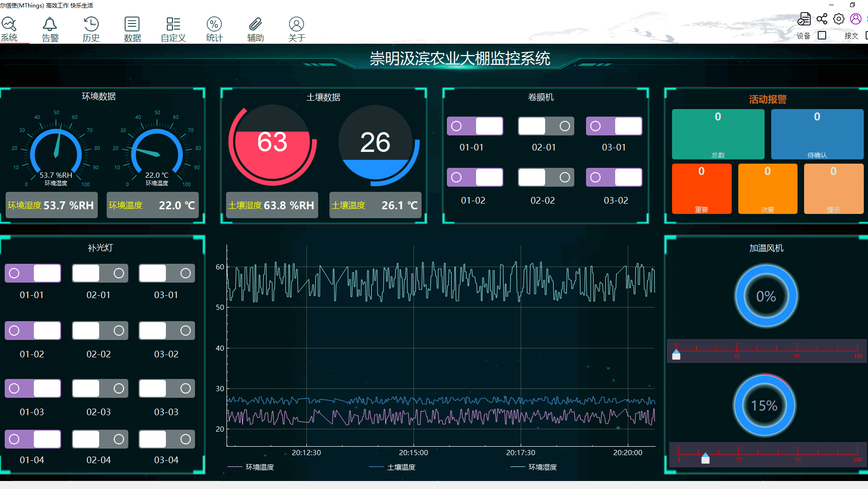Click the 重要 alarm counter tile
Screen dimensions: 868x489
[x=701, y=188]
